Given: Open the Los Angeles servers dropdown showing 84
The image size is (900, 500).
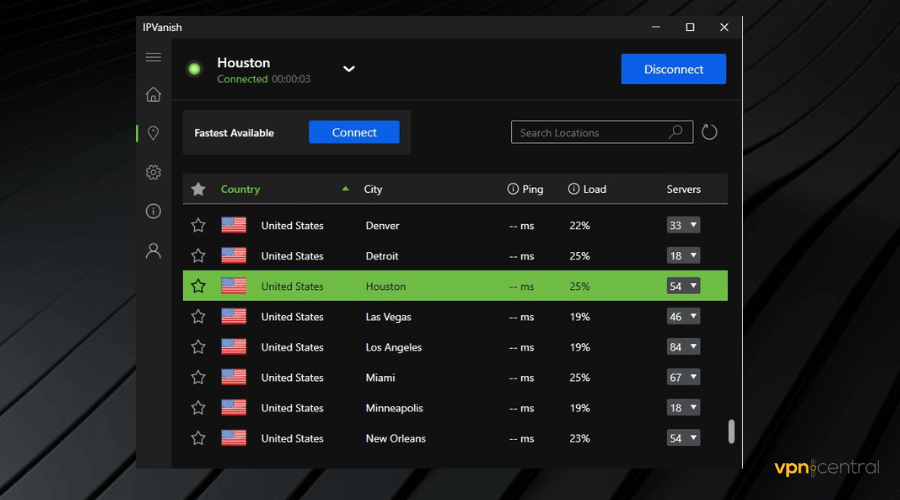Looking at the screenshot, I should tap(683, 347).
